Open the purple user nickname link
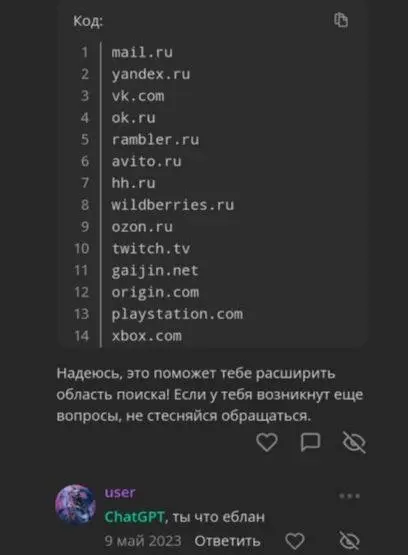 point(120,492)
